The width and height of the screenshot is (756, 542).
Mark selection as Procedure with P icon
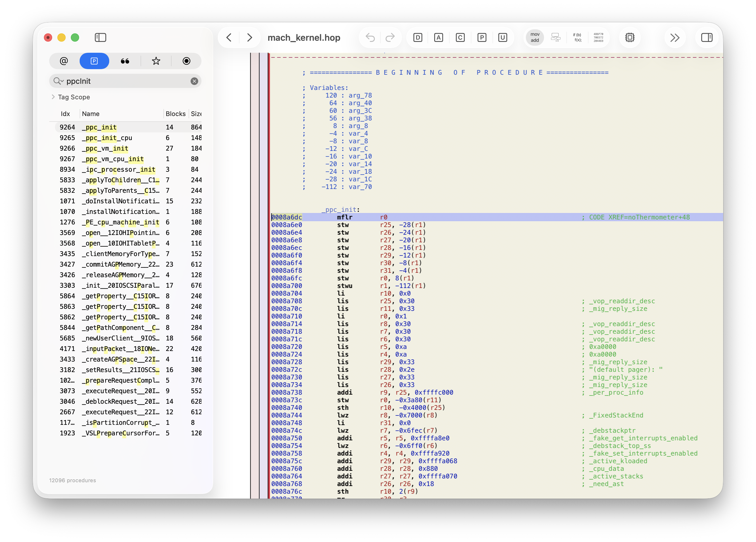[x=482, y=38]
